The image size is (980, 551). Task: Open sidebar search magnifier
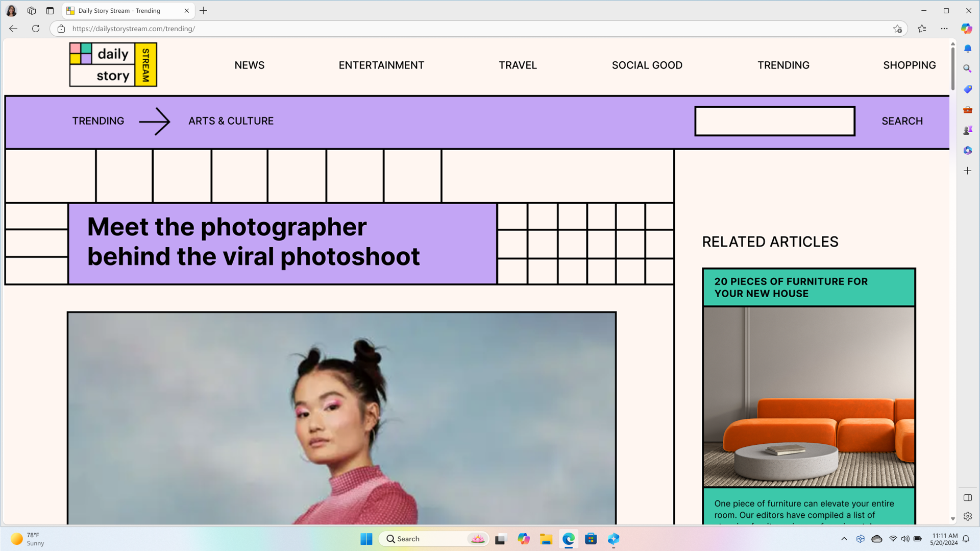click(968, 68)
